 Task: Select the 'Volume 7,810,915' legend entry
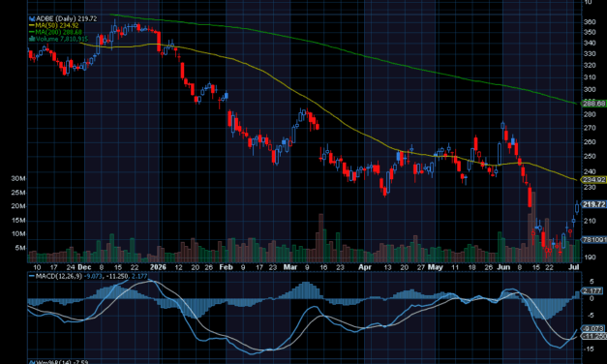62,39
